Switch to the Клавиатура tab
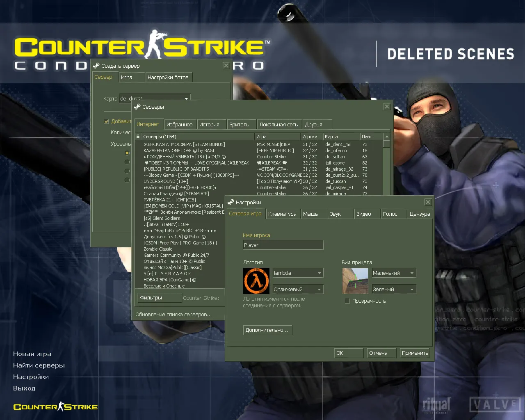Viewport: 525px width, 420px height. [x=282, y=214]
